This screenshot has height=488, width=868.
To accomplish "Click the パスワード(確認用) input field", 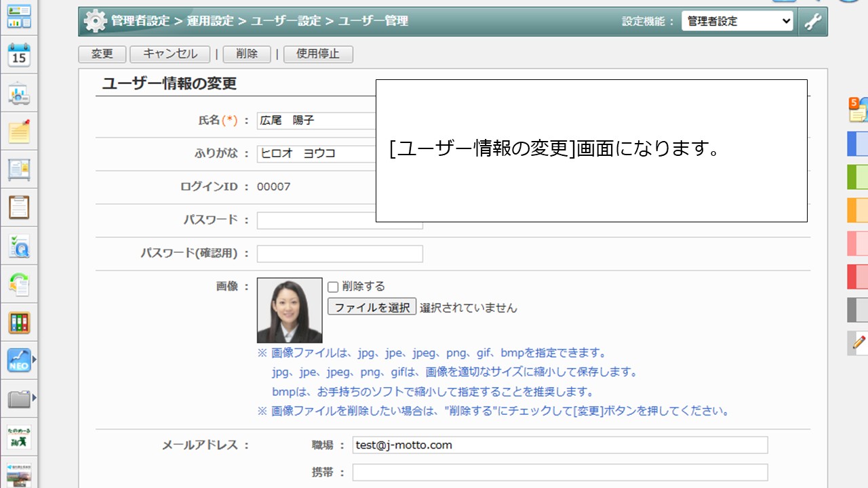I will tap(340, 253).
